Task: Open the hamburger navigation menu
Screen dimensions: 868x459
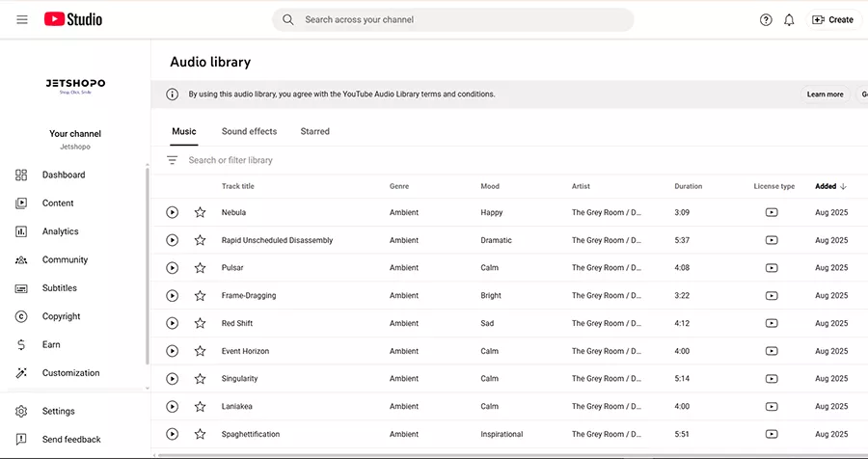Action: pyautogui.click(x=22, y=20)
